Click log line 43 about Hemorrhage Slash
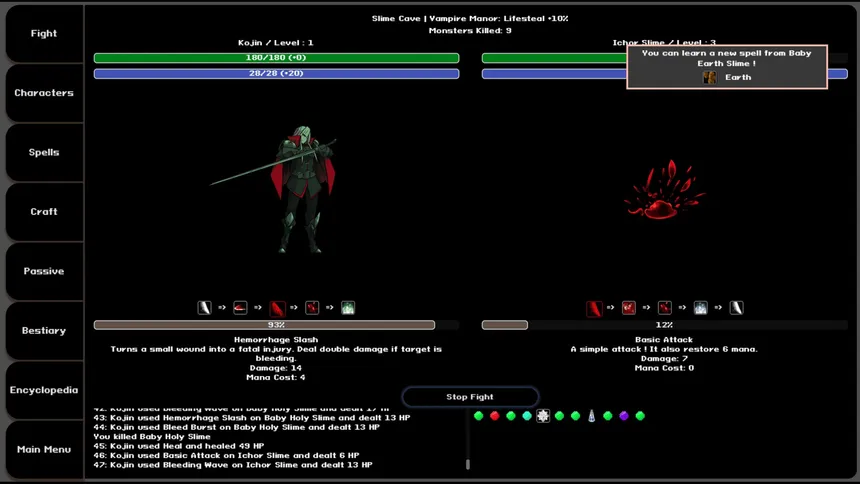 point(252,418)
